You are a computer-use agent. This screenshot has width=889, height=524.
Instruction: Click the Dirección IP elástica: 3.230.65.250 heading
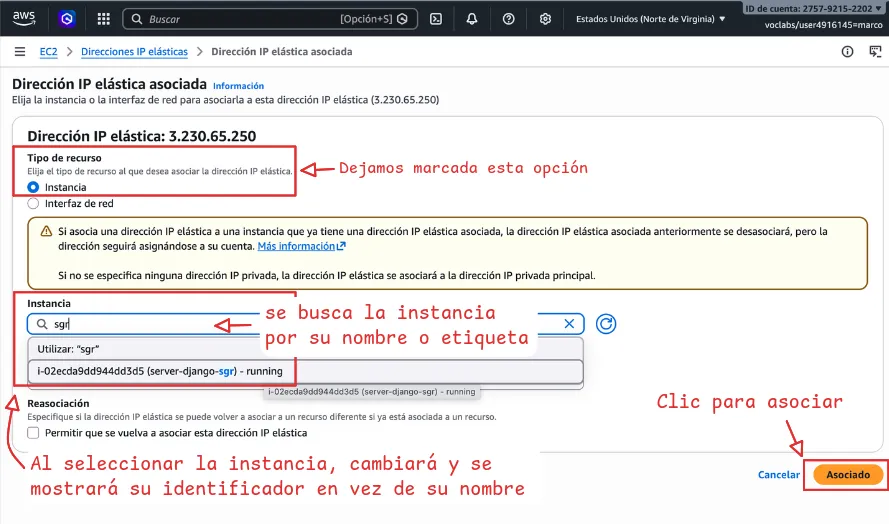[x=142, y=136]
